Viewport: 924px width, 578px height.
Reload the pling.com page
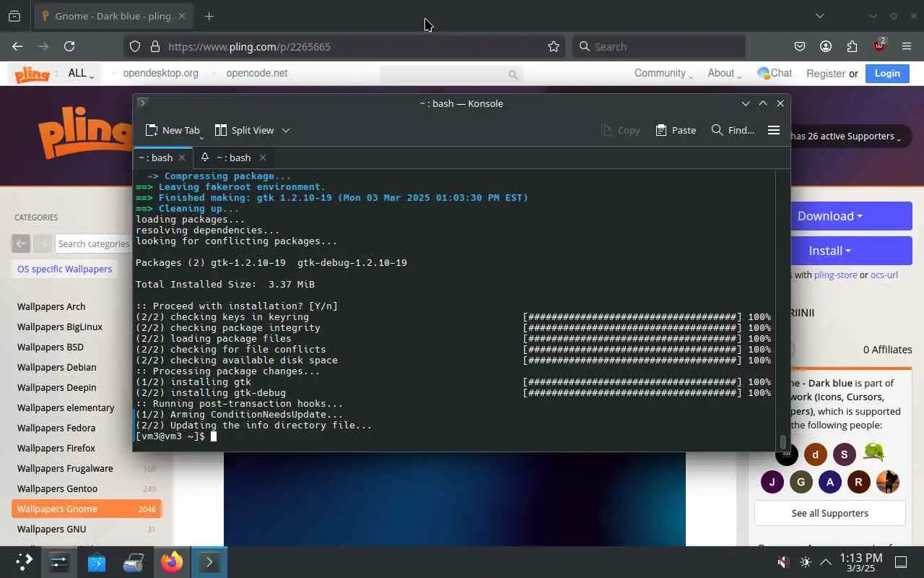[x=69, y=46]
